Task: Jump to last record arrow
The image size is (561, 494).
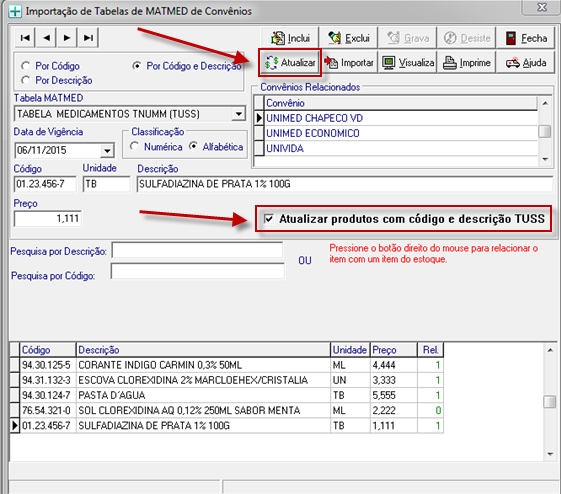Action: tap(88, 38)
